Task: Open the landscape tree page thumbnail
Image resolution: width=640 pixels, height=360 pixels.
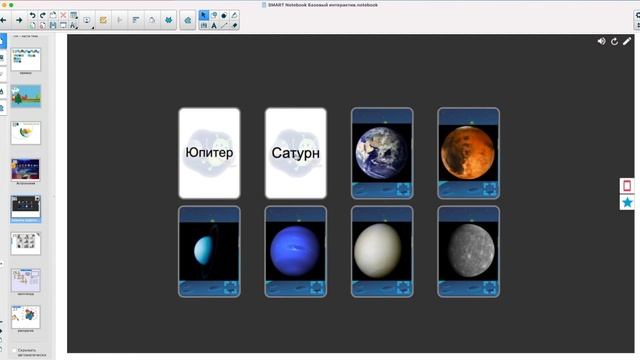Action: click(26, 96)
